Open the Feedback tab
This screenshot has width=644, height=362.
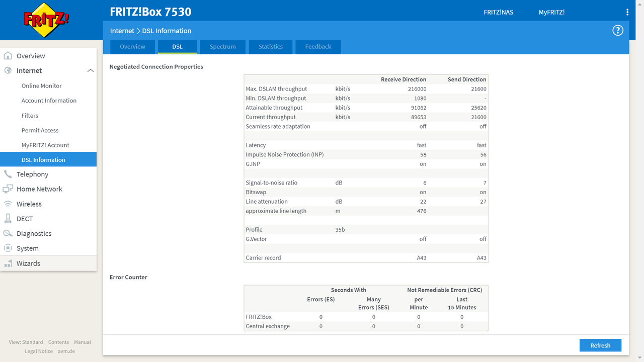(318, 47)
